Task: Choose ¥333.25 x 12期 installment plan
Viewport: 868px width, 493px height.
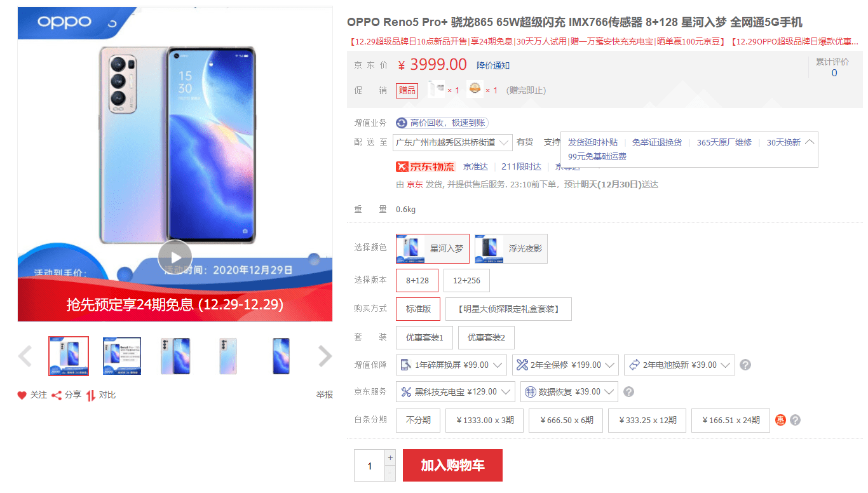Action: click(x=647, y=421)
